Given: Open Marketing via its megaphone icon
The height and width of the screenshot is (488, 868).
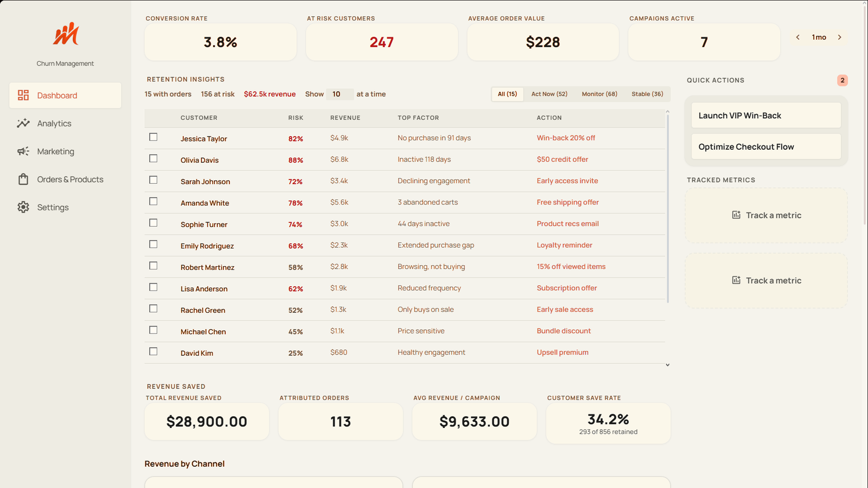Looking at the screenshot, I should (23, 151).
